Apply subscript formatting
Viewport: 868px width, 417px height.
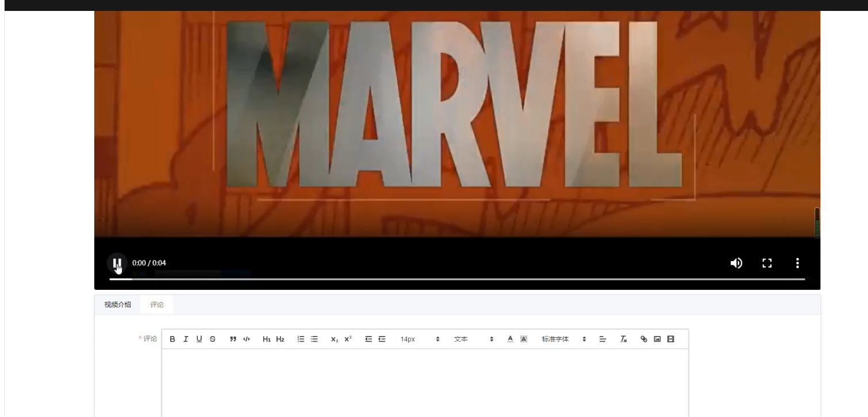click(335, 339)
